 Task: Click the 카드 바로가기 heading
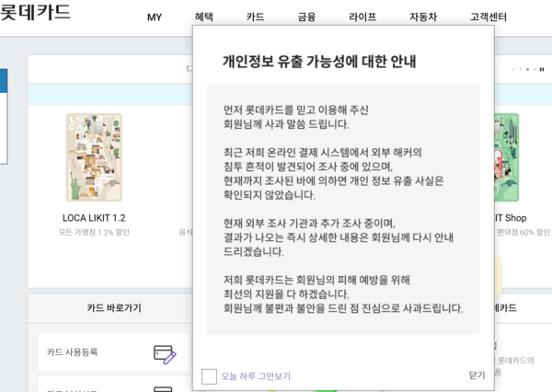point(114,308)
